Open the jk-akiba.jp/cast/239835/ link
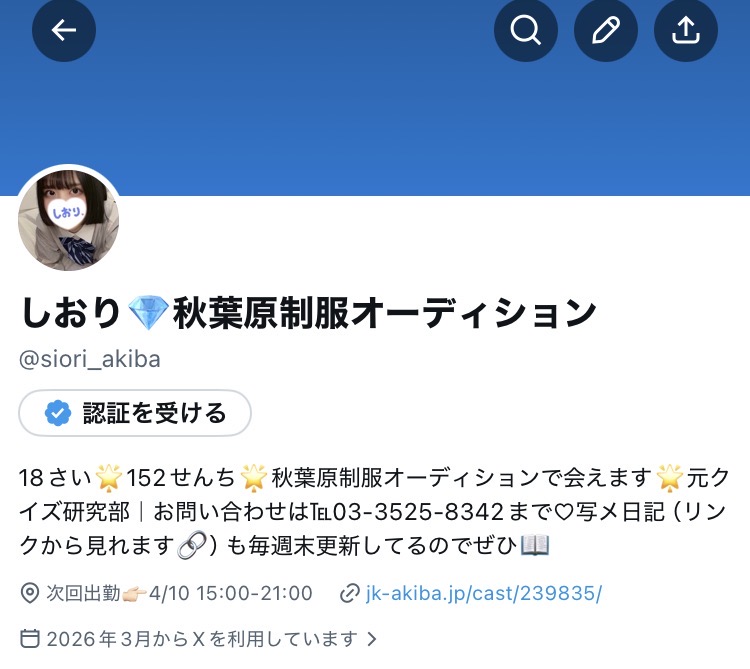 [x=484, y=593]
